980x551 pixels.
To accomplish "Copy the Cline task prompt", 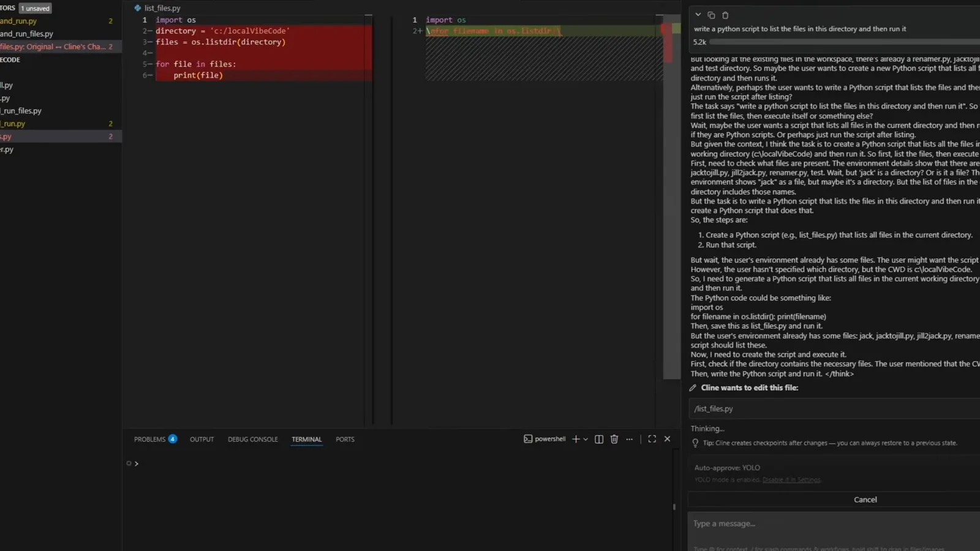I will pos(711,15).
